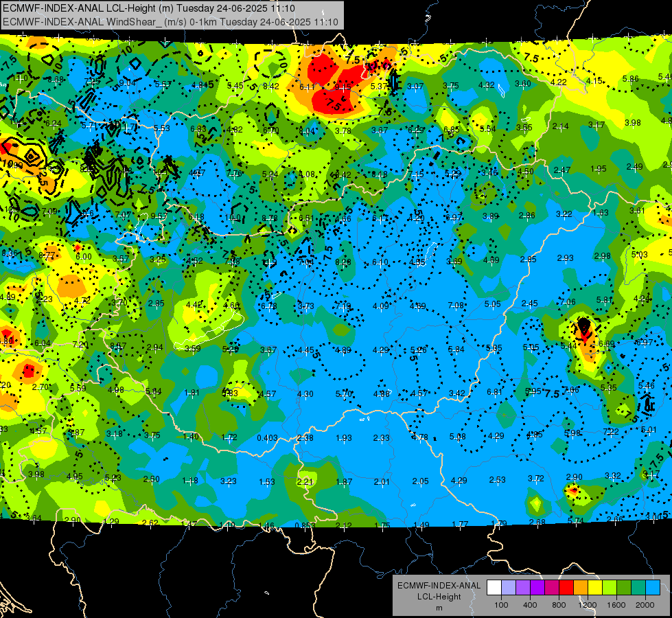Click the grid value '2.01'

click(382, 481)
